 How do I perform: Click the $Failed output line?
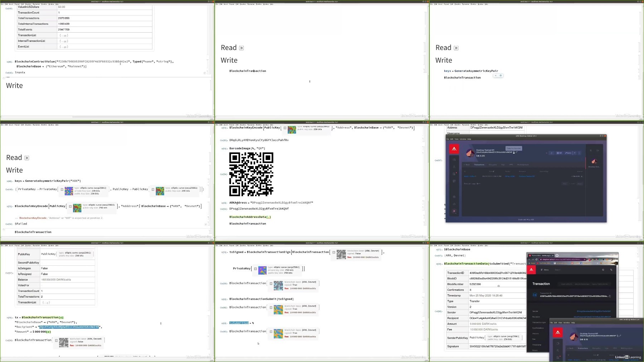click(x=21, y=224)
